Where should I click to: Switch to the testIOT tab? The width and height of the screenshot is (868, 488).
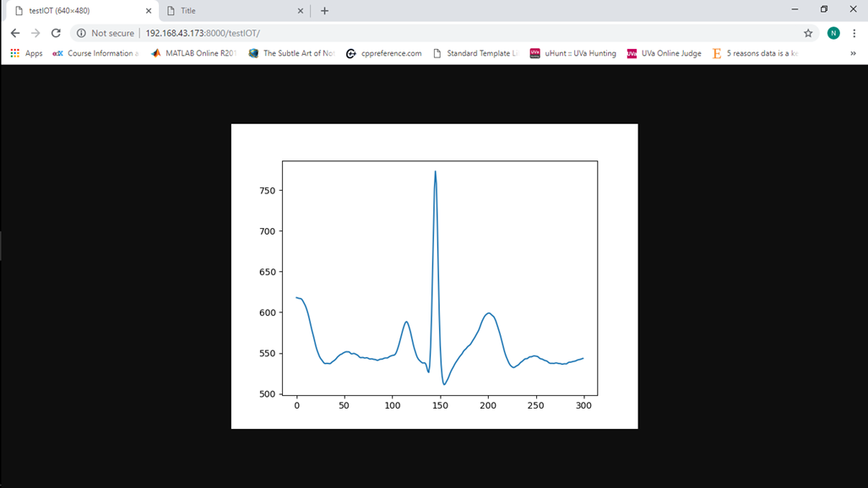pos(82,11)
